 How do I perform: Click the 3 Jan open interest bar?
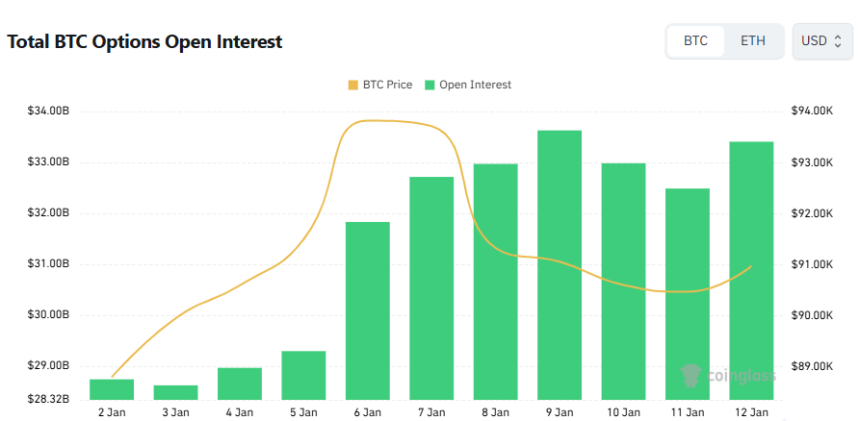[175, 392]
